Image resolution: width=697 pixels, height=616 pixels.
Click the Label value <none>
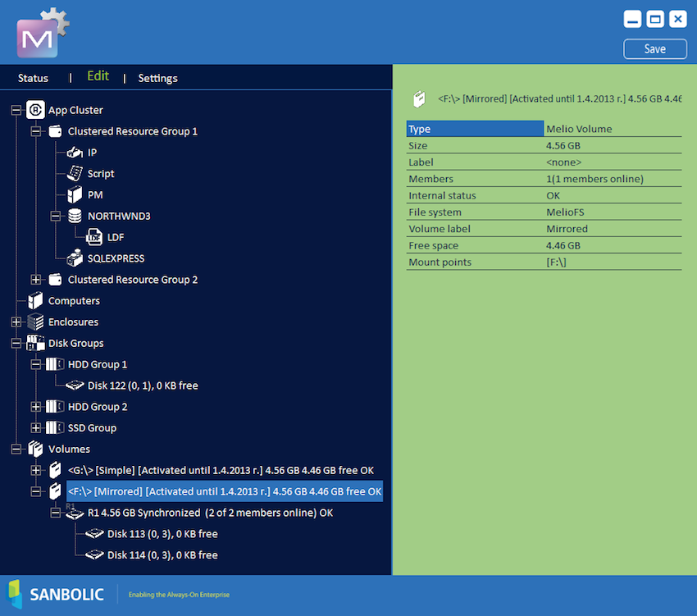coord(563,162)
